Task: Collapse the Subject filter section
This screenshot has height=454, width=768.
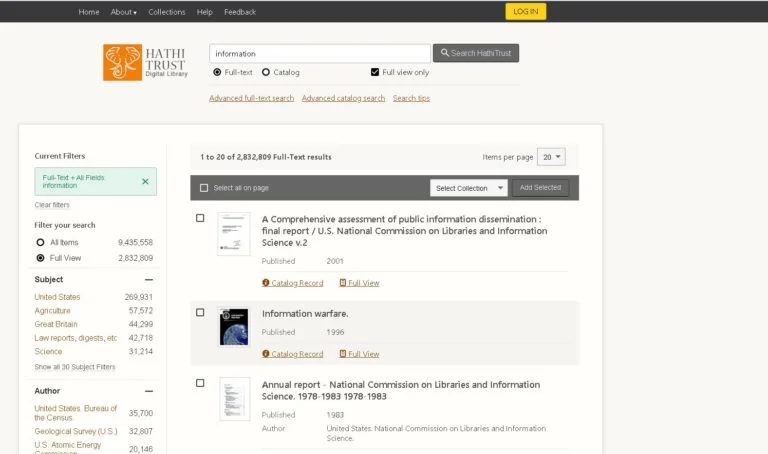Action: 149,280
